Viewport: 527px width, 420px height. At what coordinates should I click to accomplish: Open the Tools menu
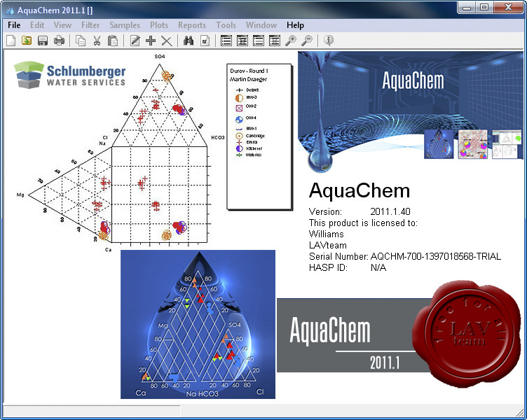(226, 25)
